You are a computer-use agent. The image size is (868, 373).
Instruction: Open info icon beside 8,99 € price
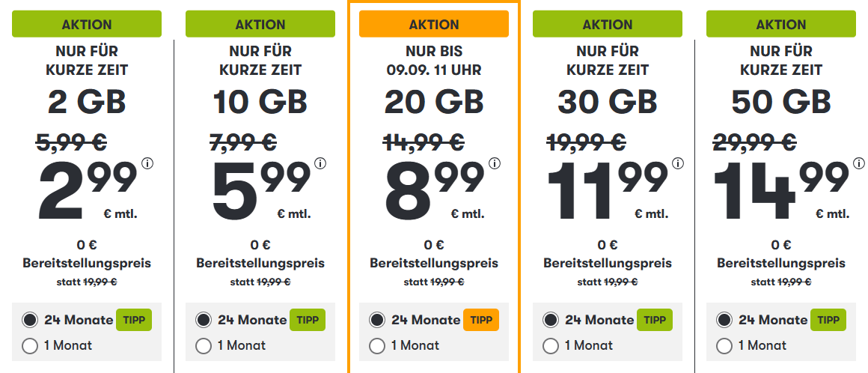coord(495,163)
